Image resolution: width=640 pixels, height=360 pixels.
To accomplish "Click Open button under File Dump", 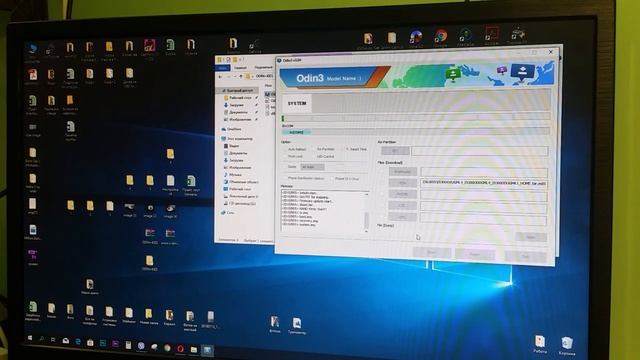I will 531,237.
